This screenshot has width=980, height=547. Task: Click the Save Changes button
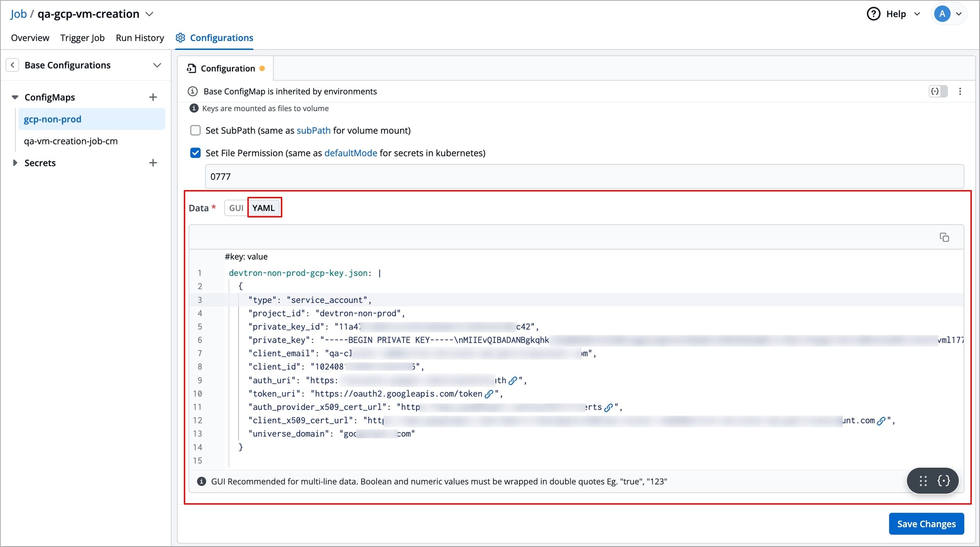click(926, 524)
